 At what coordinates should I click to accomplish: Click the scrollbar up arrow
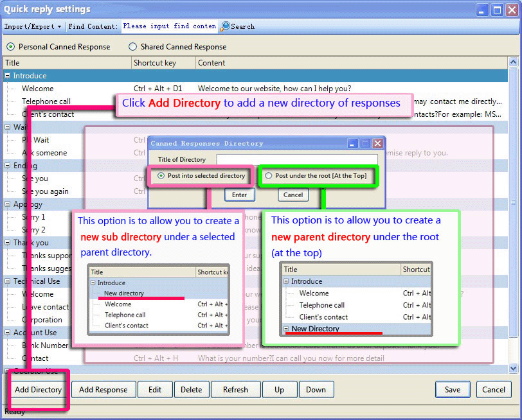pyautogui.click(x=514, y=62)
